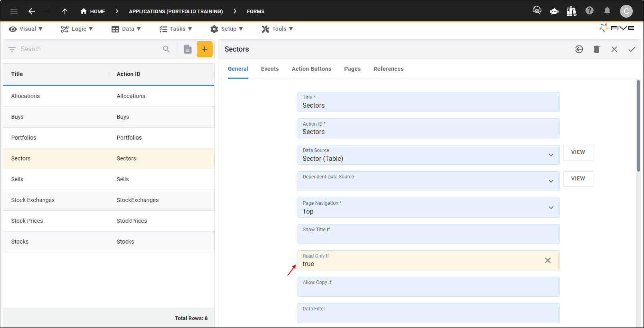Image resolution: width=644 pixels, height=328 pixels.
Task: Select the Stock Exchanges form row
Action: click(109, 200)
